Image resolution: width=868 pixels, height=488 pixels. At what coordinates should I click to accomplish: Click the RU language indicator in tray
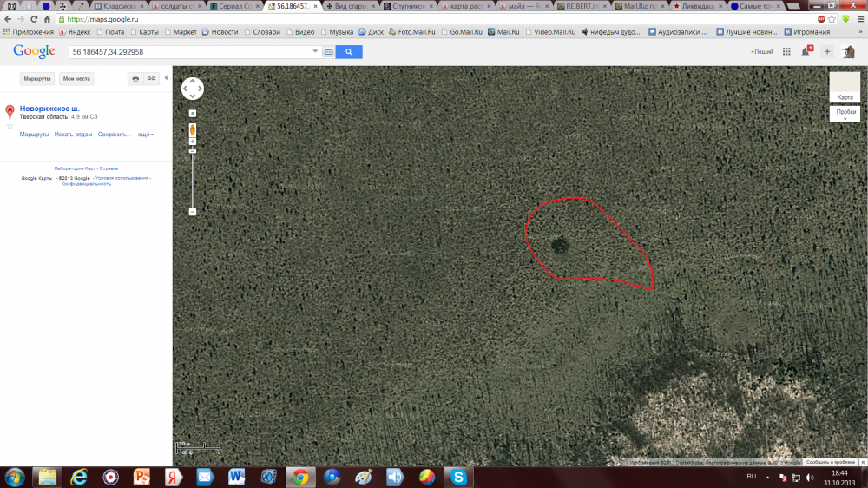click(x=751, y=477)
